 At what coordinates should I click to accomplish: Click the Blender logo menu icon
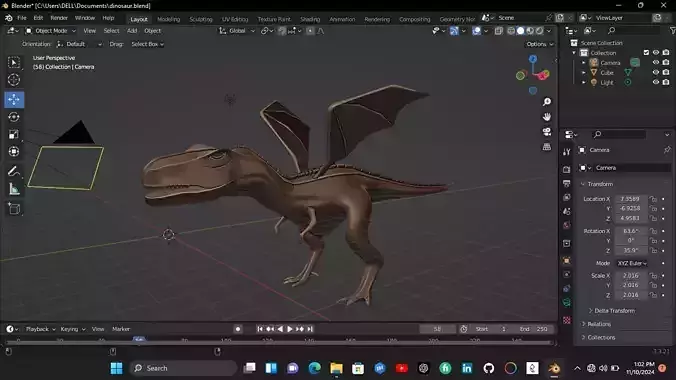pos(9,18)
